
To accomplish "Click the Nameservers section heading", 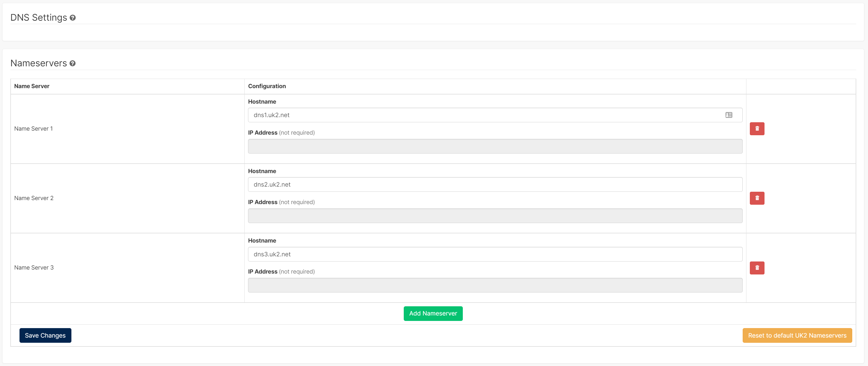I will pos(38,63).
